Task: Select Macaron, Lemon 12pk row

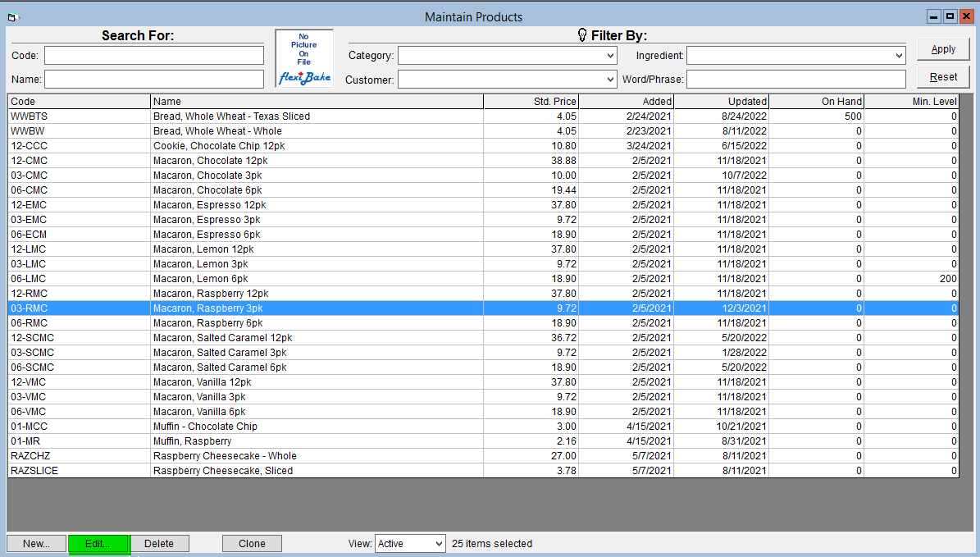Action: 483,249
